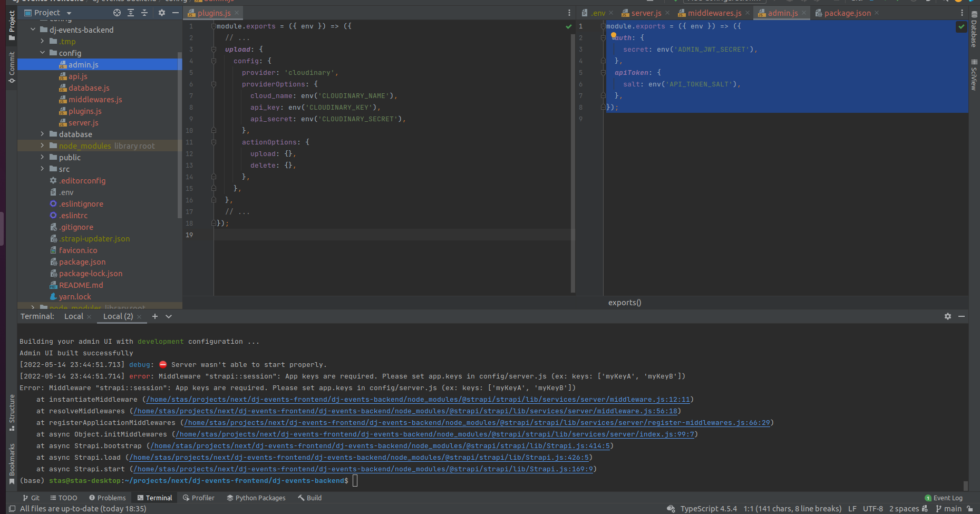Collapse the dj-events-backend folder

coord(33,30)
